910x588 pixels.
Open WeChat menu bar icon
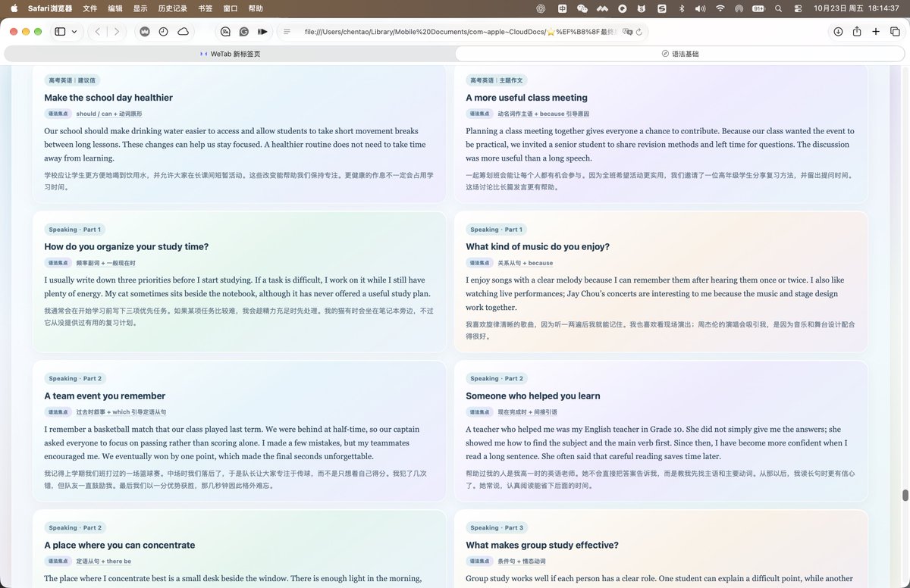[x=582, y=8]
